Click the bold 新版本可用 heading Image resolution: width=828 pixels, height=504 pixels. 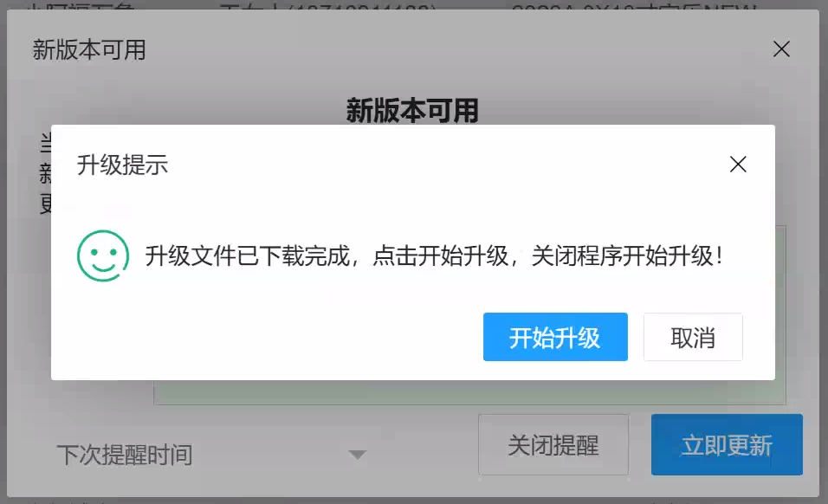[412, 110]
